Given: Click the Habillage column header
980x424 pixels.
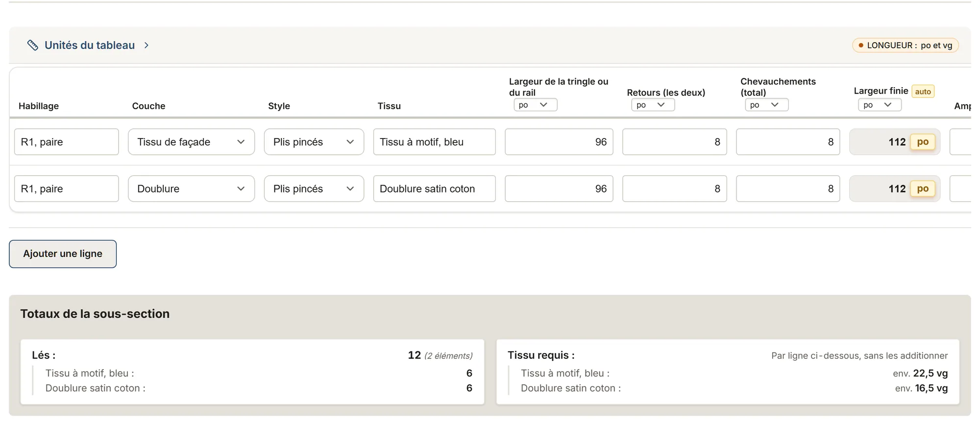Looking at the screenshot, I should pos(39,106).
